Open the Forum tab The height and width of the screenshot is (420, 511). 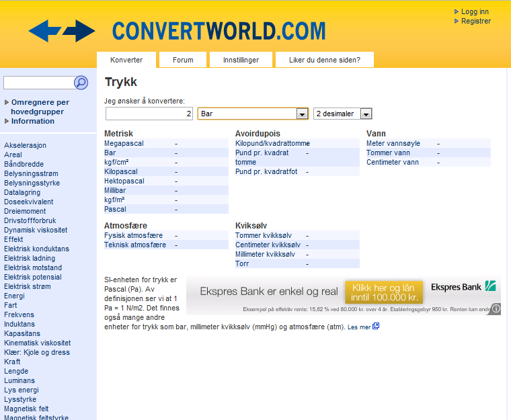[183, 60]
